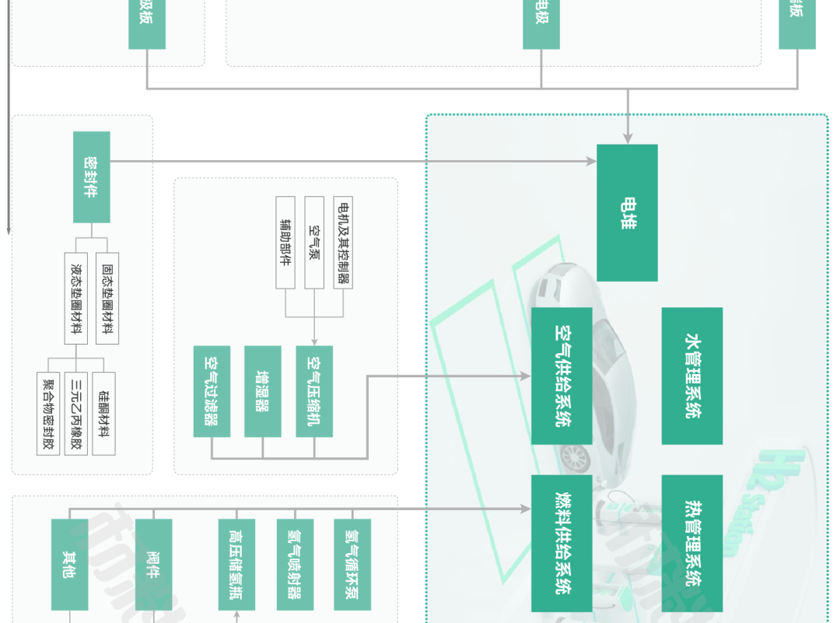840x623 pixels.
Task: Click the 硅酮材料 box
Action: (104, 414)
